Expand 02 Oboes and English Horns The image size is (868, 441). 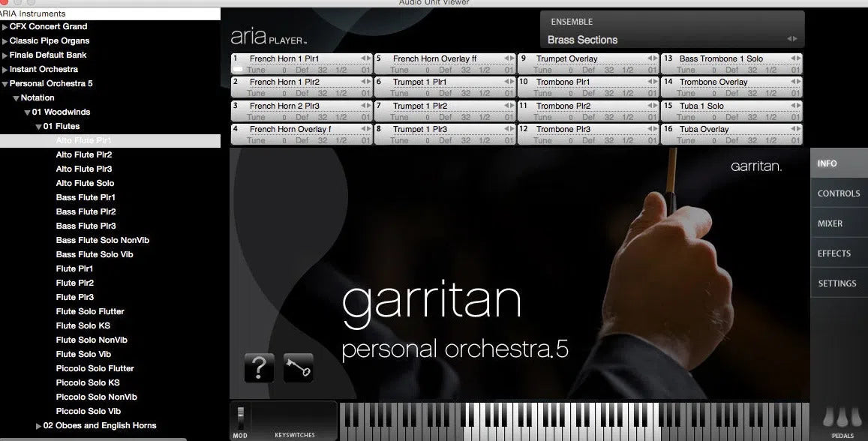click(38, 425)
